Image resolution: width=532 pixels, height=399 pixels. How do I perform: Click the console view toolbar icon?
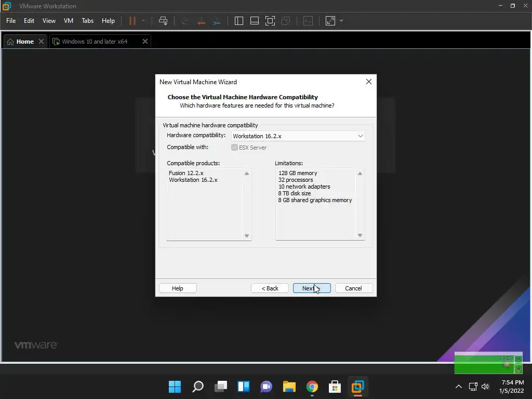point(308,21)
